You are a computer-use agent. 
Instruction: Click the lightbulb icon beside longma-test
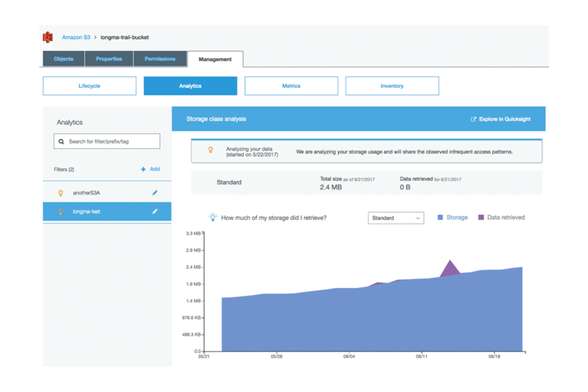[60, 212]
